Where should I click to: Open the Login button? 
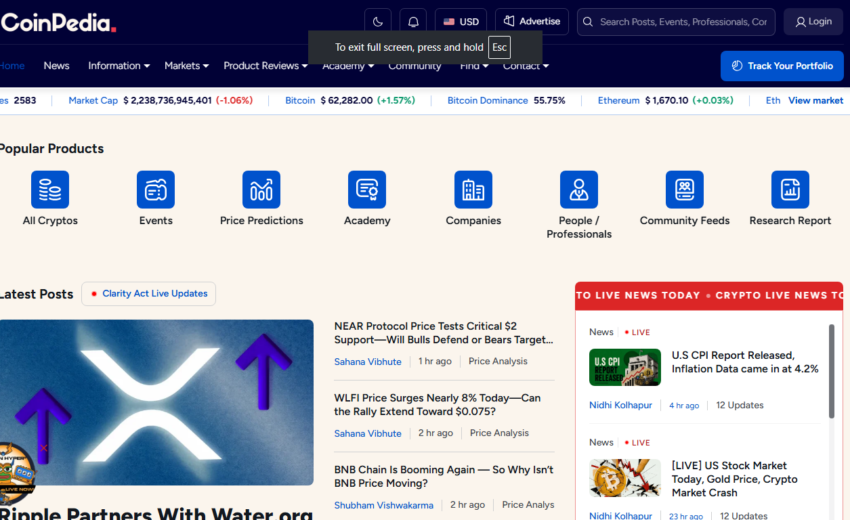point(813,22)
